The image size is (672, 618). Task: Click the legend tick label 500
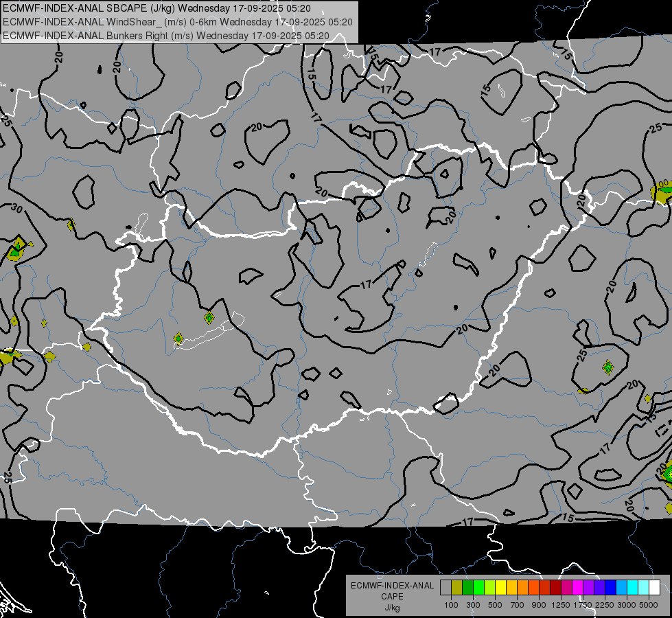495,605
